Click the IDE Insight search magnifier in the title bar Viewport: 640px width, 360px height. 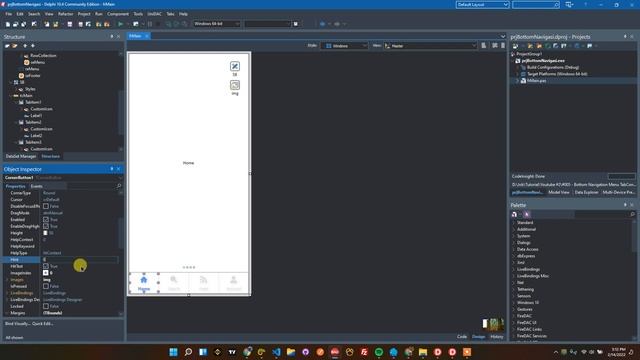point(556,4)
